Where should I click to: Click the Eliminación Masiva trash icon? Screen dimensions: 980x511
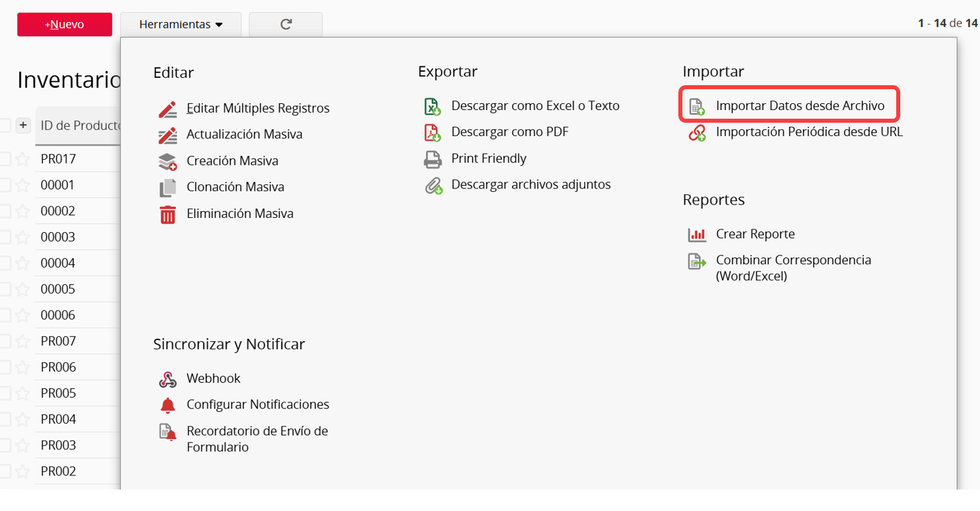[168, 215]
